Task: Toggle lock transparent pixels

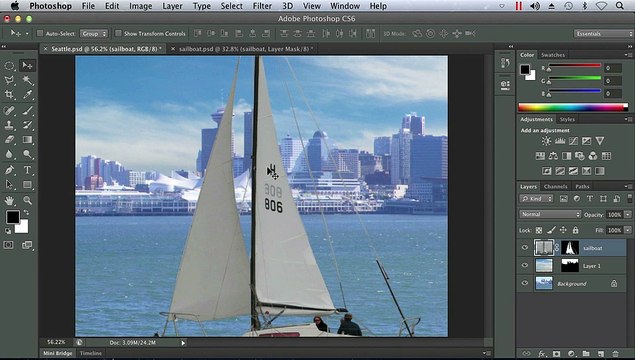Action: click(x=539, y=230)
